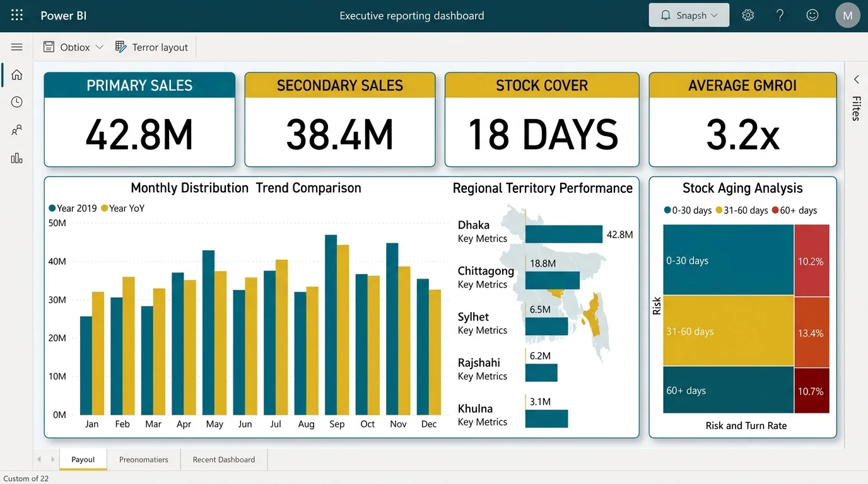Screen dimensions: 868x484
Task: Click the 10.2% red treemap segment
Action: point(812,260)
